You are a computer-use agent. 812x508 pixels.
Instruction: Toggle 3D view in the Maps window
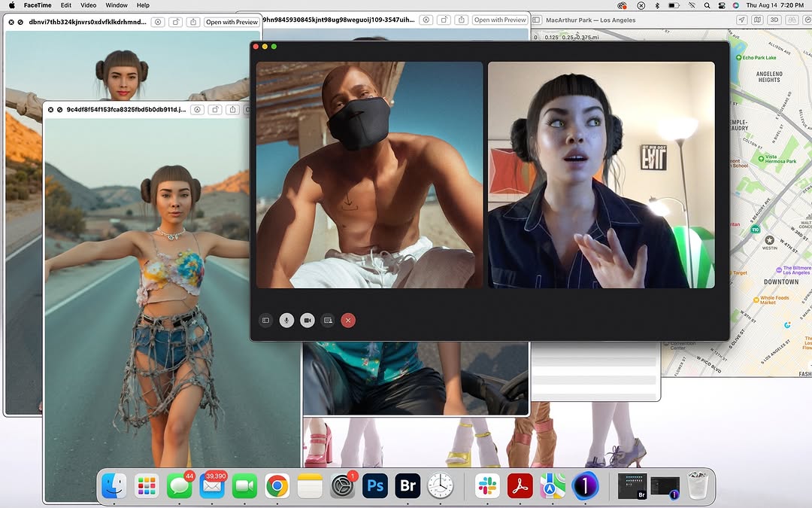[774, 20]
